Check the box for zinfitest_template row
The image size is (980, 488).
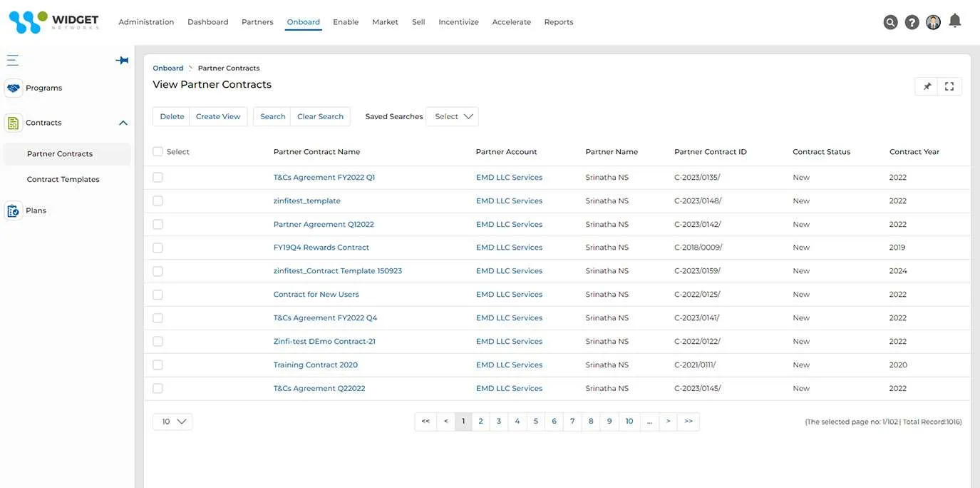158,200
